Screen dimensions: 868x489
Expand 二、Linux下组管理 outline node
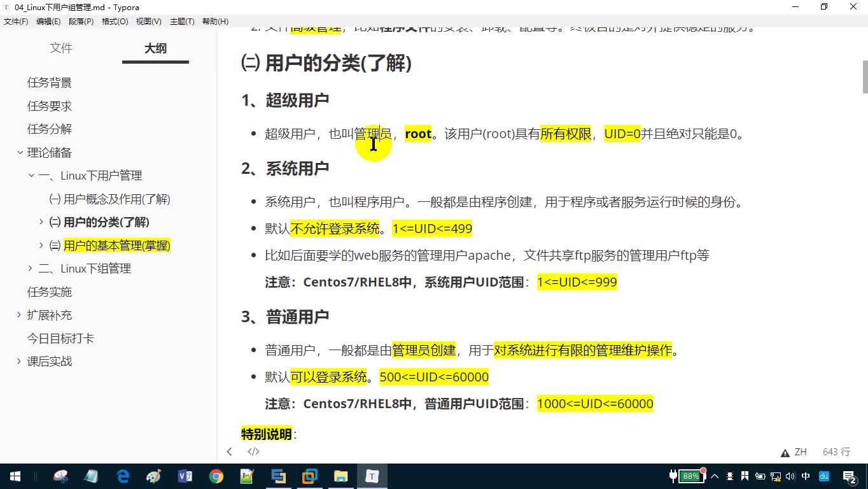tap(31, 269)
